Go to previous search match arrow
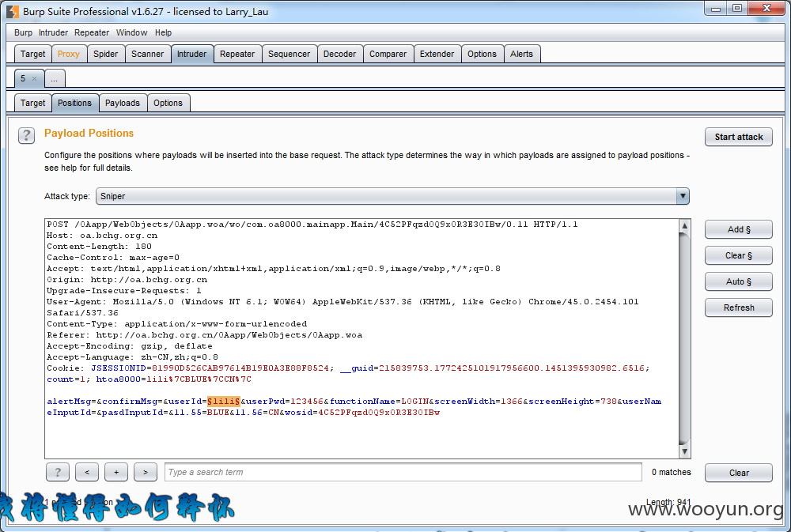 pos(87,472)
